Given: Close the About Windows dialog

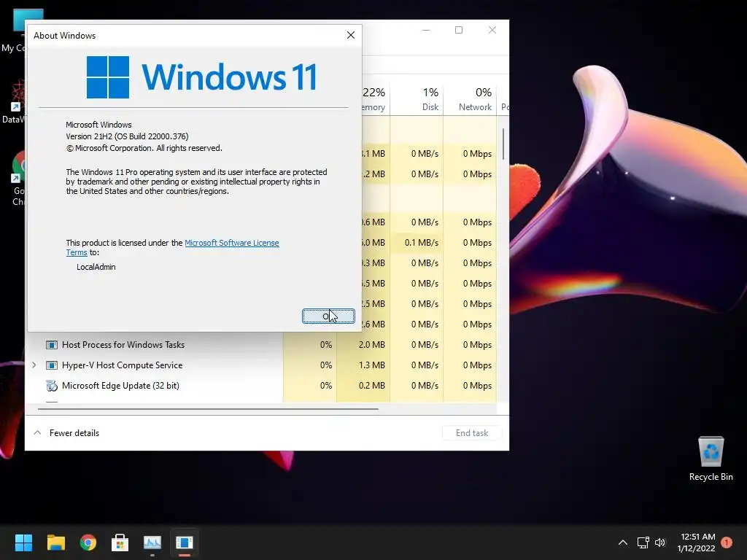Looking at the screenshot, I should click(351, 35).
